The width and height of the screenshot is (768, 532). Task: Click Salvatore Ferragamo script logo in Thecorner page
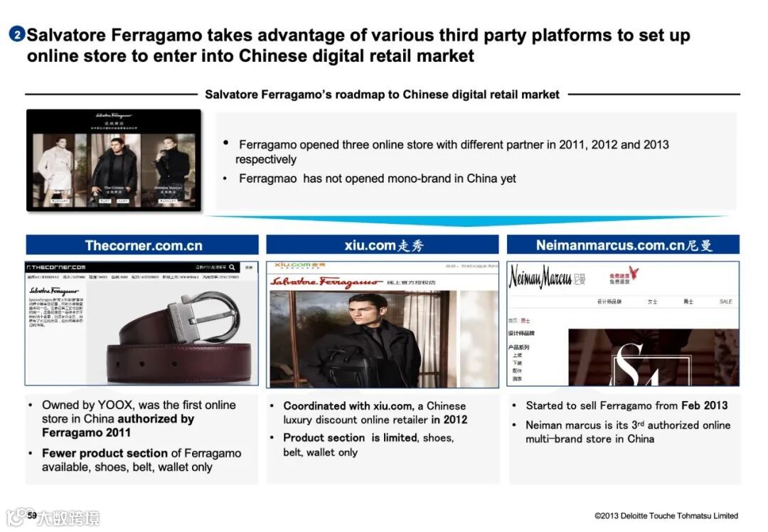54,291
